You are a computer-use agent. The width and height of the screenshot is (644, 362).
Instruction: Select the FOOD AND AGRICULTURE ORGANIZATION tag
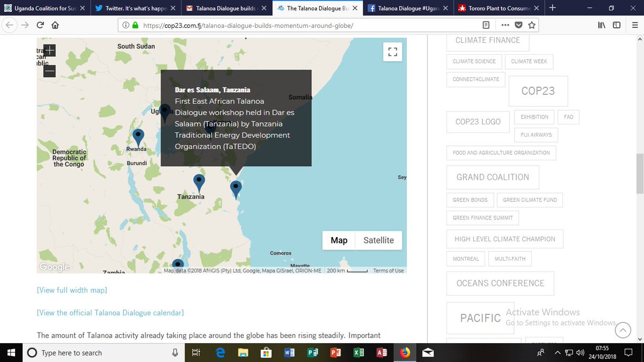[501, 153]
